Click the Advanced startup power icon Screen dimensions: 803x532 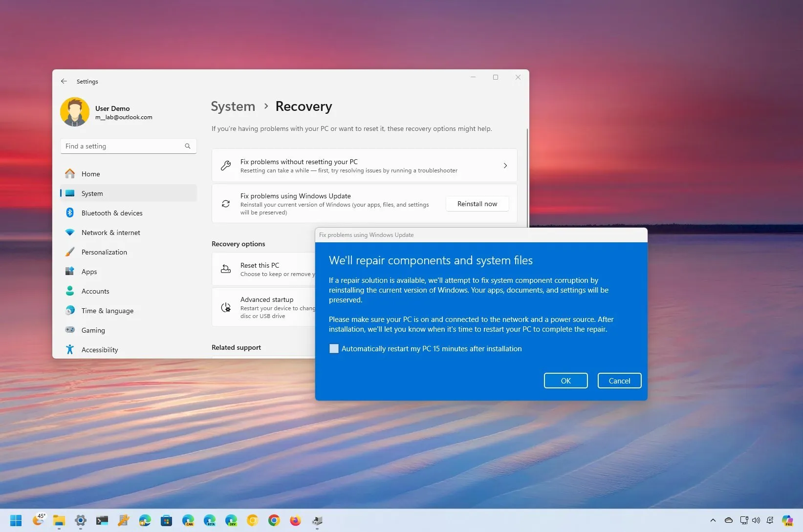[226, 307]
